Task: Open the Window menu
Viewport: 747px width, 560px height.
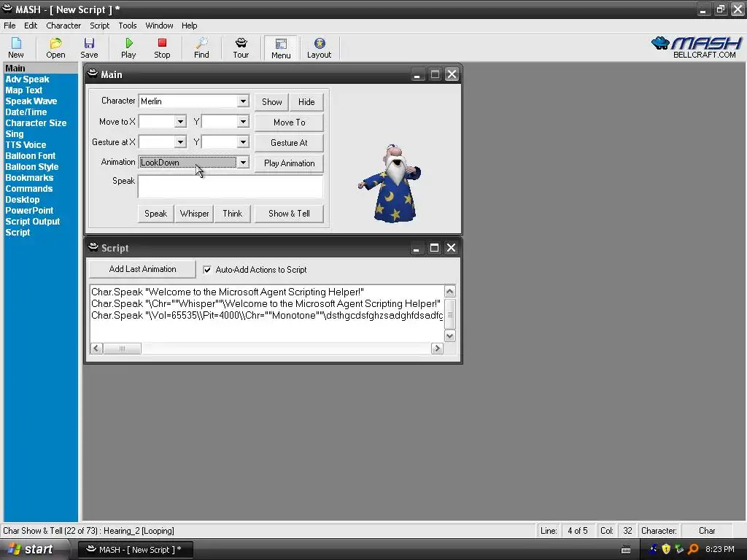Action: 159,26
